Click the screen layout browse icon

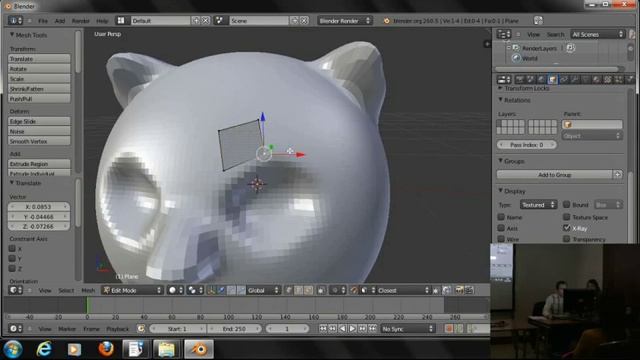point(121,20)
